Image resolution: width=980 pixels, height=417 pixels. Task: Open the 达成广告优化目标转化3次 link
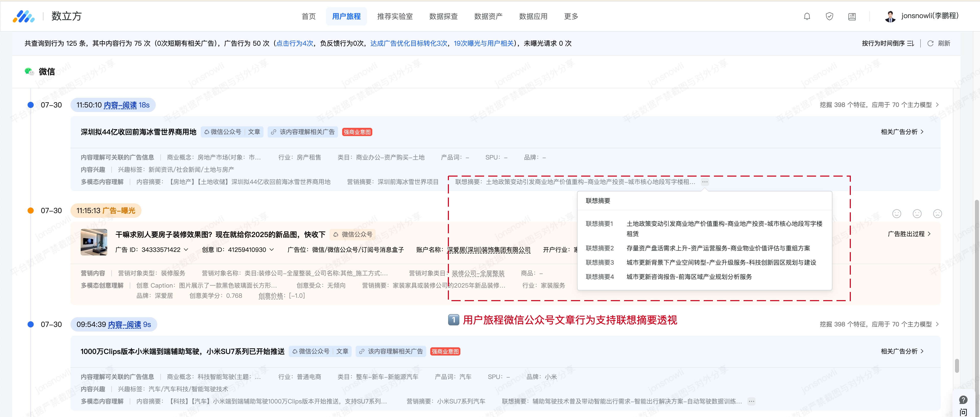[x=409, y=43]
